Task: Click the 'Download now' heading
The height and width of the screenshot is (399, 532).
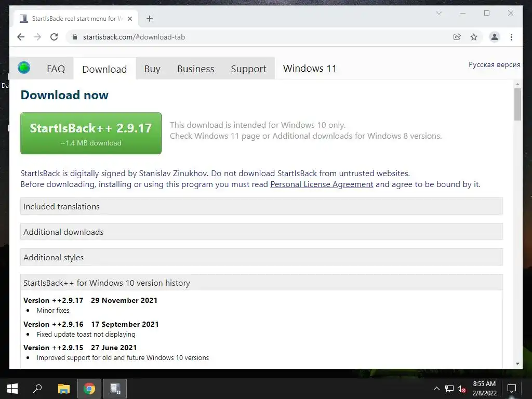Action: (x=64, y=95)
